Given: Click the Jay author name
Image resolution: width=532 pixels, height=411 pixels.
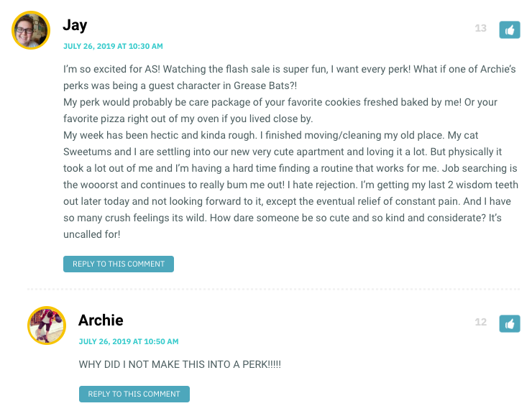Looking at the screenshot, I should tap(75, 25).
